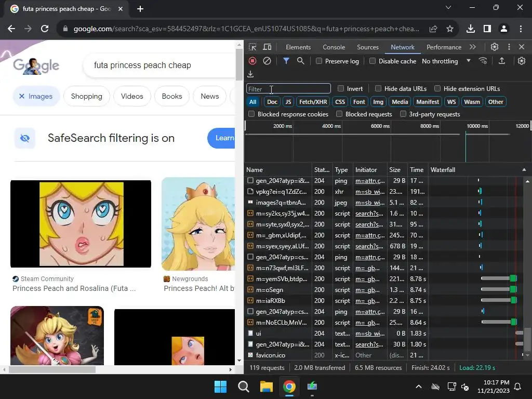
Task: Click the Books search filter
Action: point(172,96)
